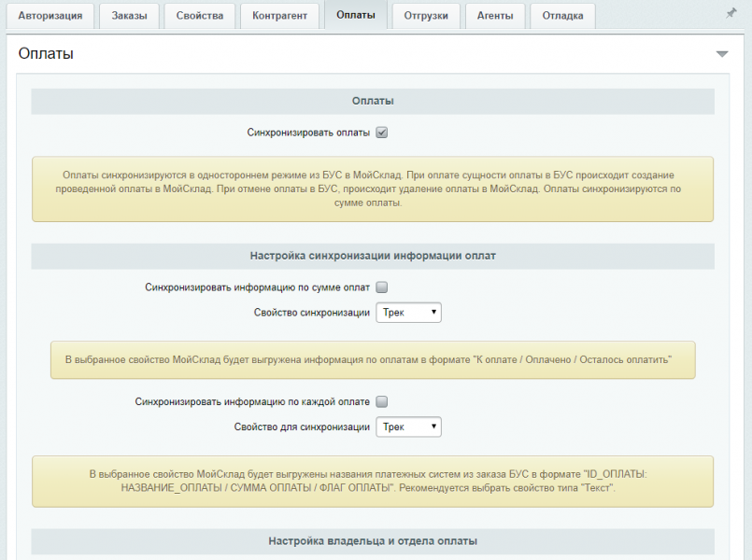Open the Свойство синхронизации dropdown

[x=408, y=313]
